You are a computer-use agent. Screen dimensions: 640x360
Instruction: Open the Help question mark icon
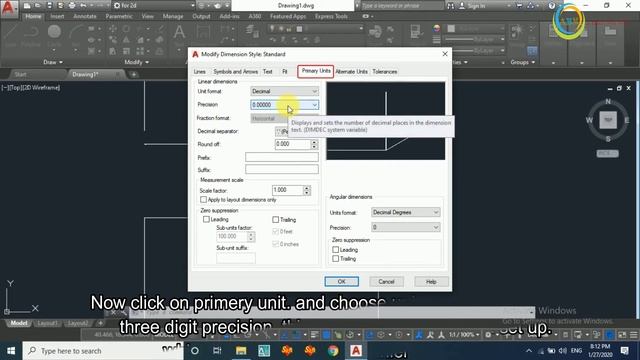point(552,6)
